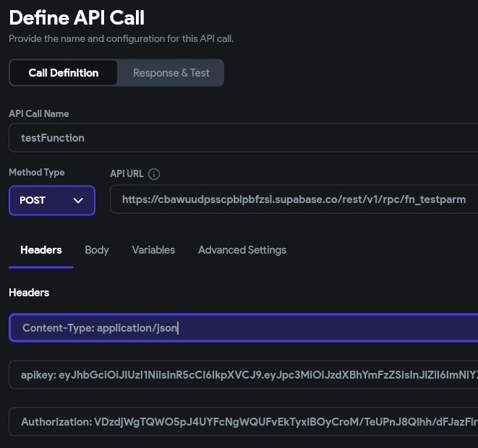478x448 pixels.
Task: Open the POST method type dropdown
Action: click(x=52, y=200)
